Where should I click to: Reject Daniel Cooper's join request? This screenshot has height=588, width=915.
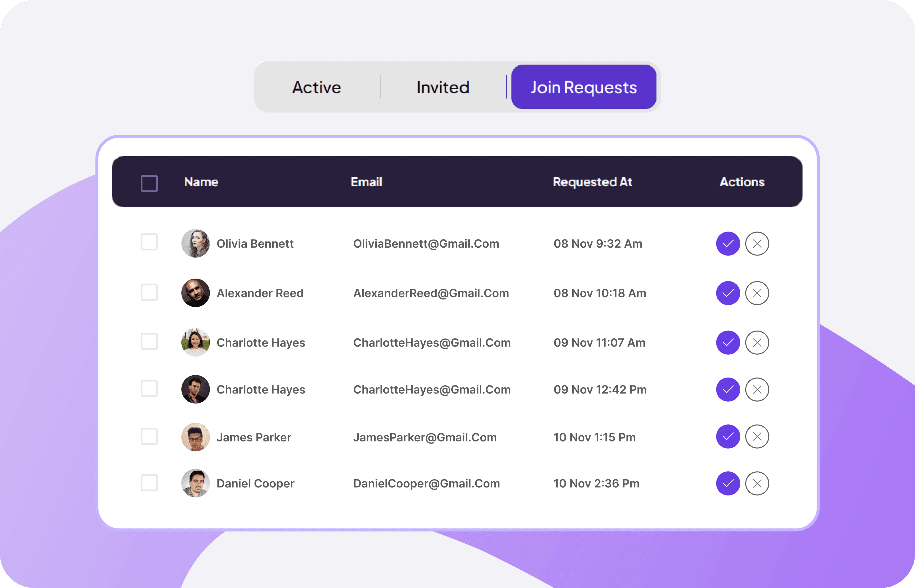[757, 483]
